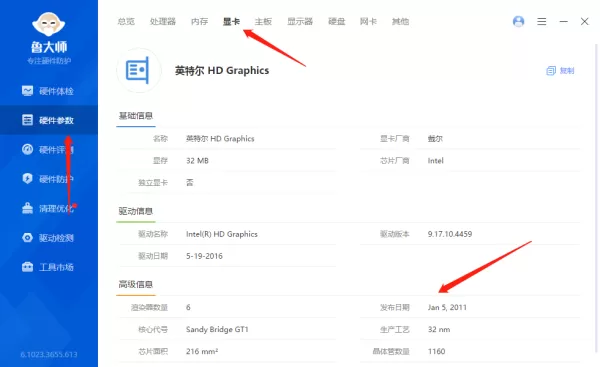Click the 鲁大师 logo avatar
The image size is (600, 367).
point(49,24)
